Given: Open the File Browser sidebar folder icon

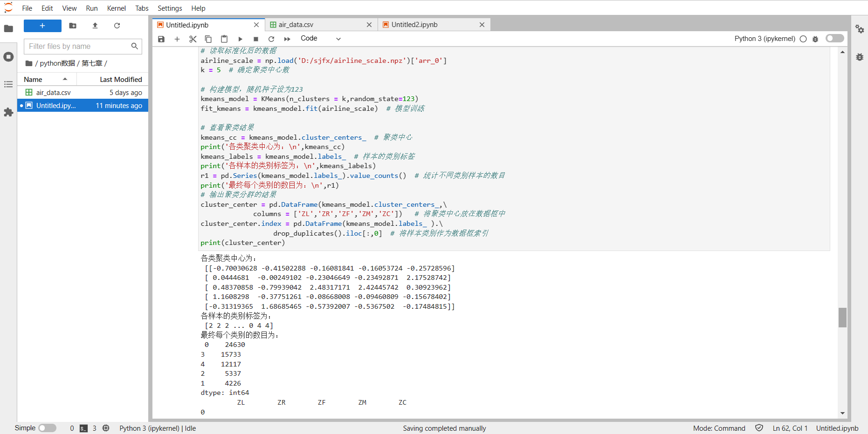Looking at the screenshot, I should [x=8, y=28].
